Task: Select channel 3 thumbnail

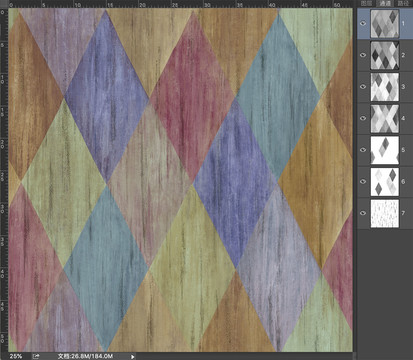Action: tap(385, 87)
